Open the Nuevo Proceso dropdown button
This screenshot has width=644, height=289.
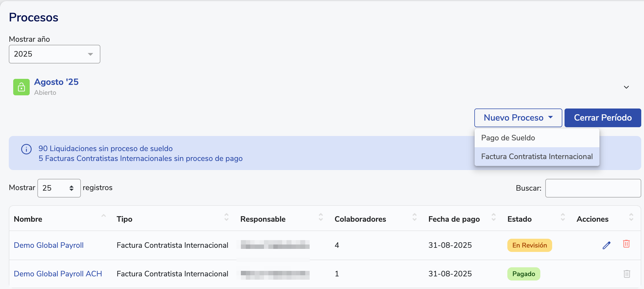pyautogui.click(x=518, y=118)
